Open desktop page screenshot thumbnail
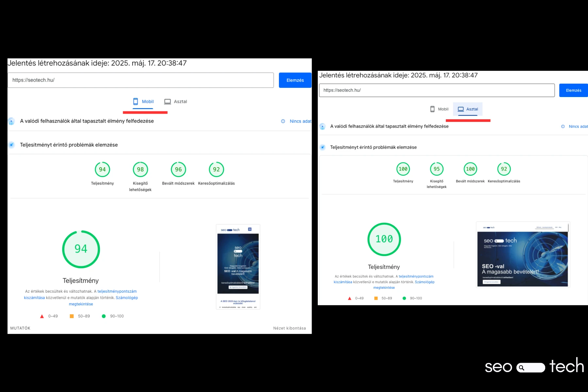Screen dimensions: 588x392 pos(522,255)
